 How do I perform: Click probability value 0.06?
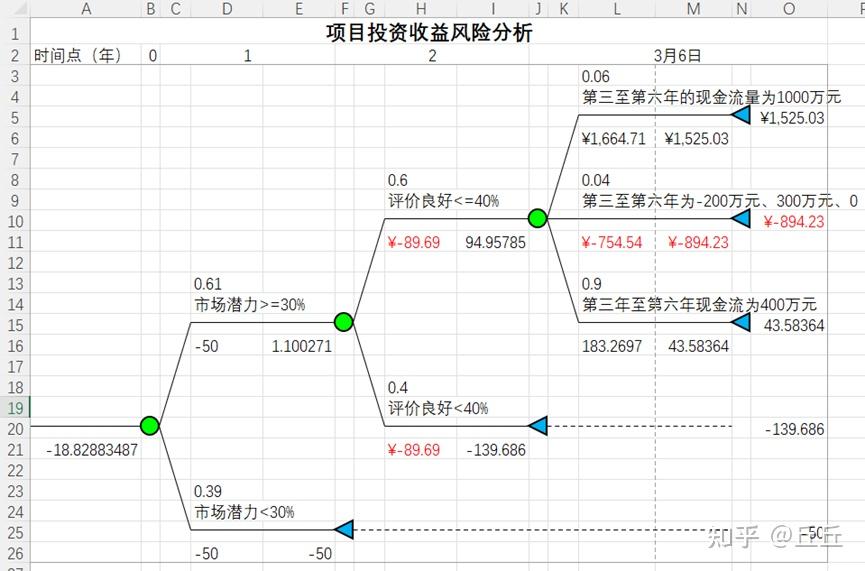[595, 76]
